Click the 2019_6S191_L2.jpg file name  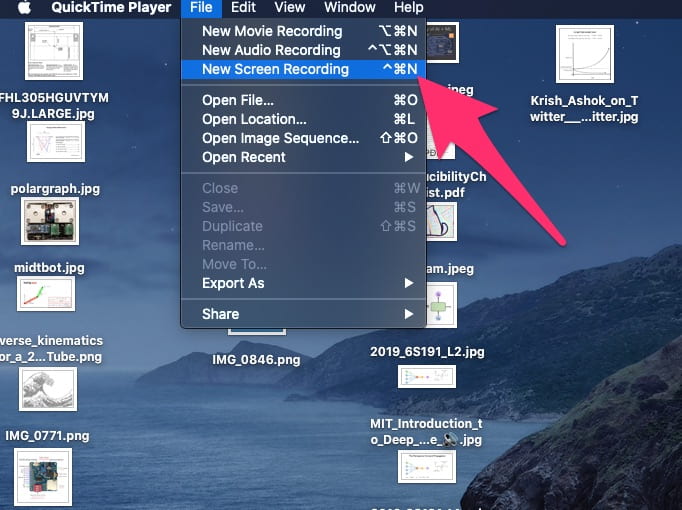(x=427, y=352)
